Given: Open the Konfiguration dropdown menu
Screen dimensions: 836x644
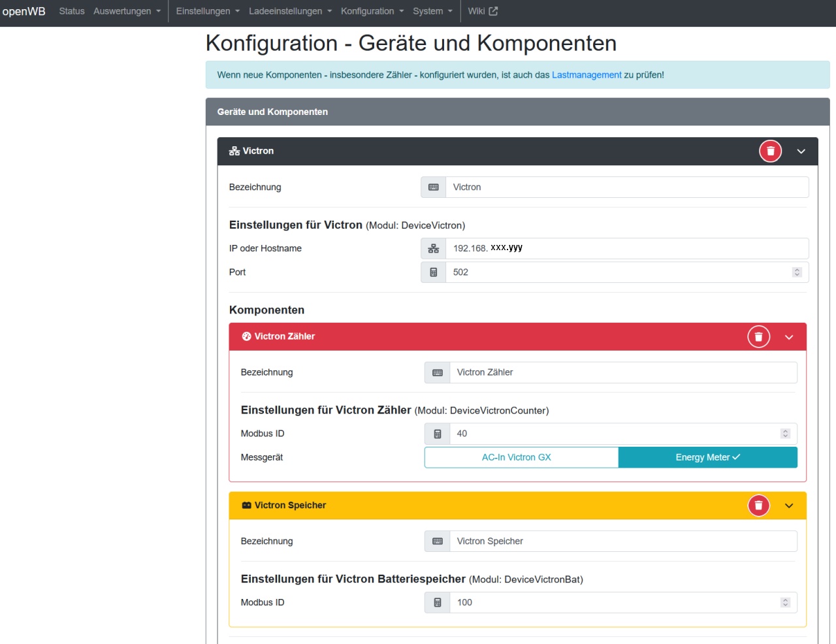Looking at the screenshot, I should click(372, 11).
